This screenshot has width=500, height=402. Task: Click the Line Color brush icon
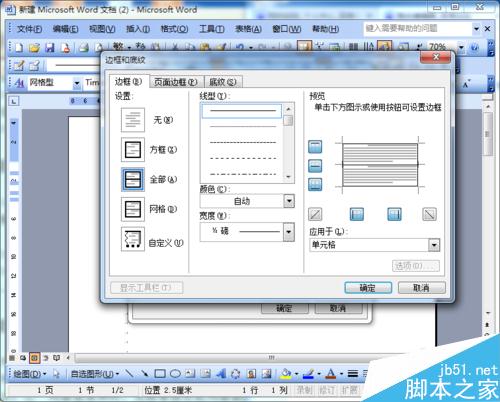pos(308,374)
